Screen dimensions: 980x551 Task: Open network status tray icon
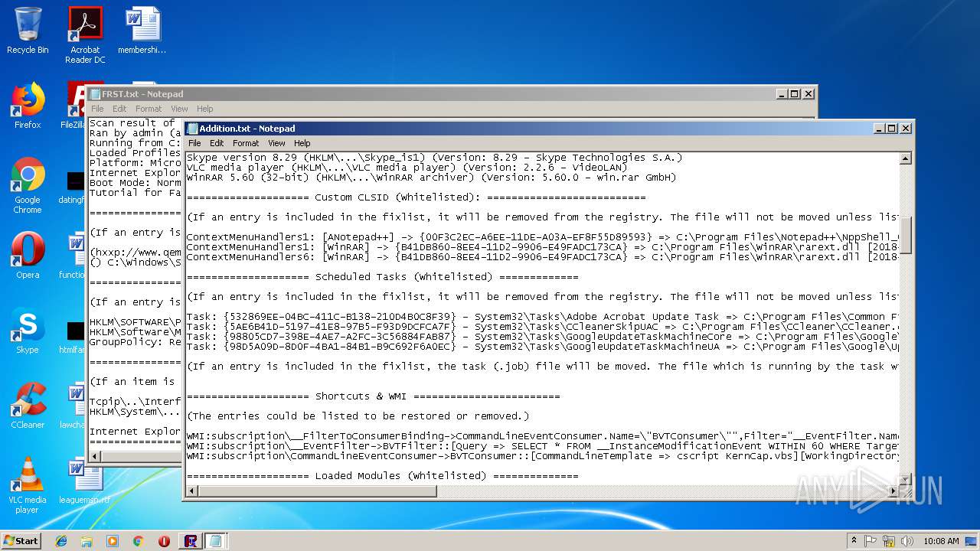pyautogui.click(x=888, y=541)
